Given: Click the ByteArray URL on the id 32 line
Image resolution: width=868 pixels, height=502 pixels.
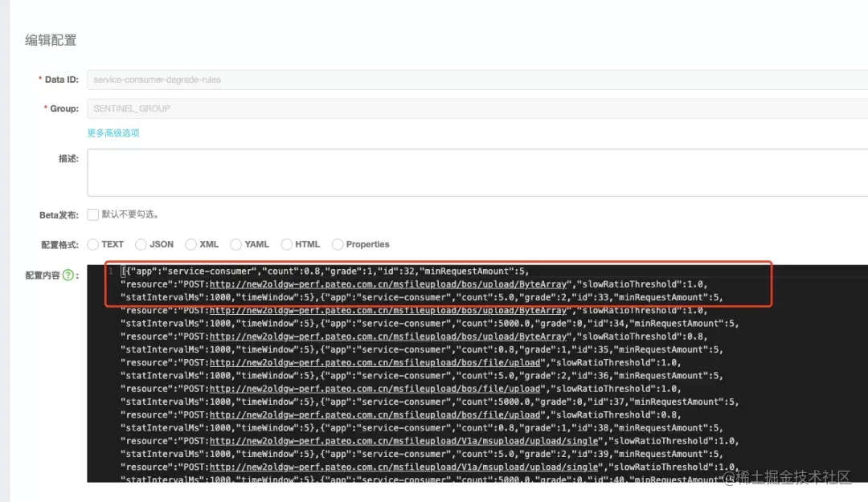Looking at the screenshot, I should tap(389, 284).
